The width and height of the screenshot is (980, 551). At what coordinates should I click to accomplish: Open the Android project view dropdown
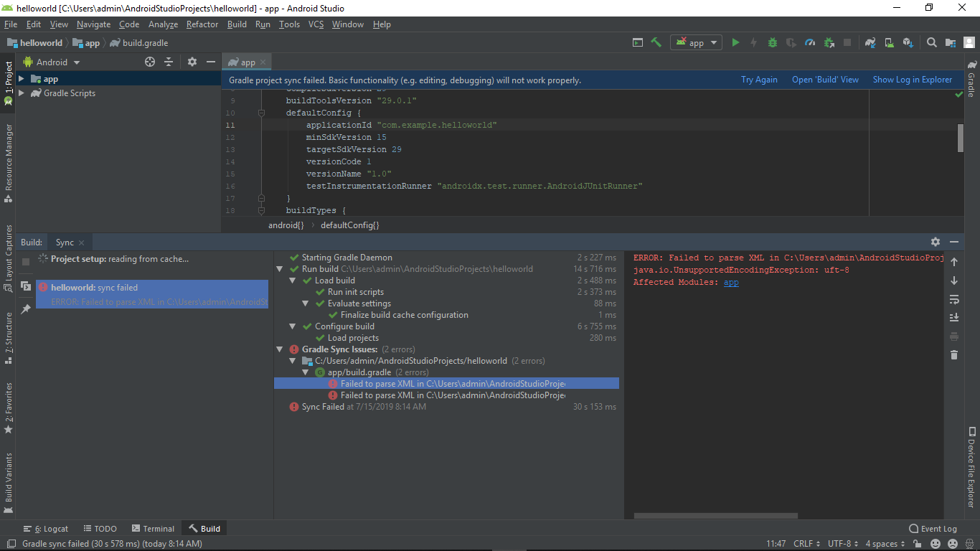[51, 62]
